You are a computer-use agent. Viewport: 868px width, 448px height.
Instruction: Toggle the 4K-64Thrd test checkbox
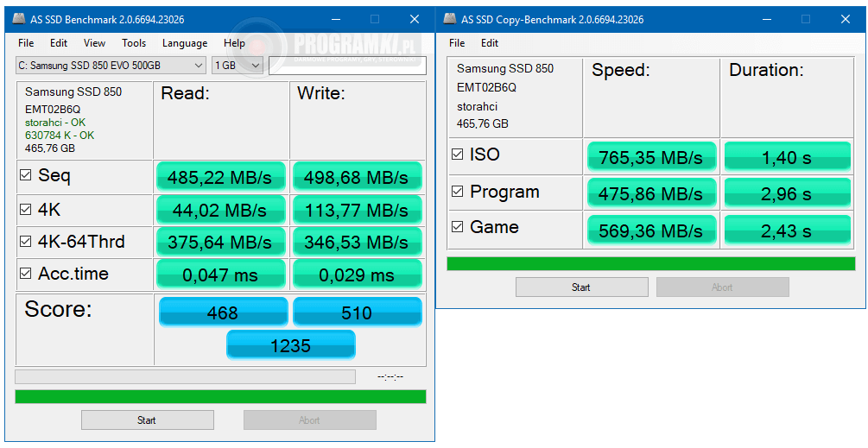click(25, 241)
